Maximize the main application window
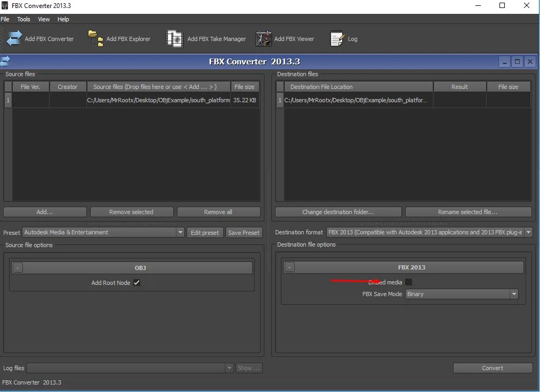Screen dimensions: 540x392 pos(502,5)
